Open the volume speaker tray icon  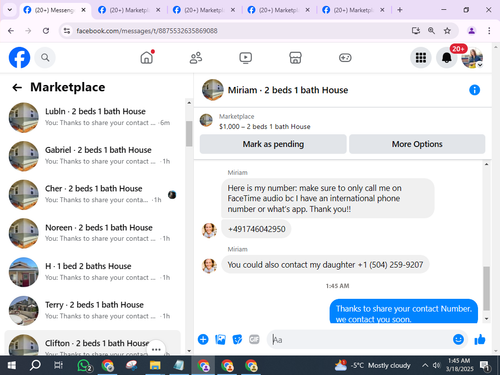[436, 365]
